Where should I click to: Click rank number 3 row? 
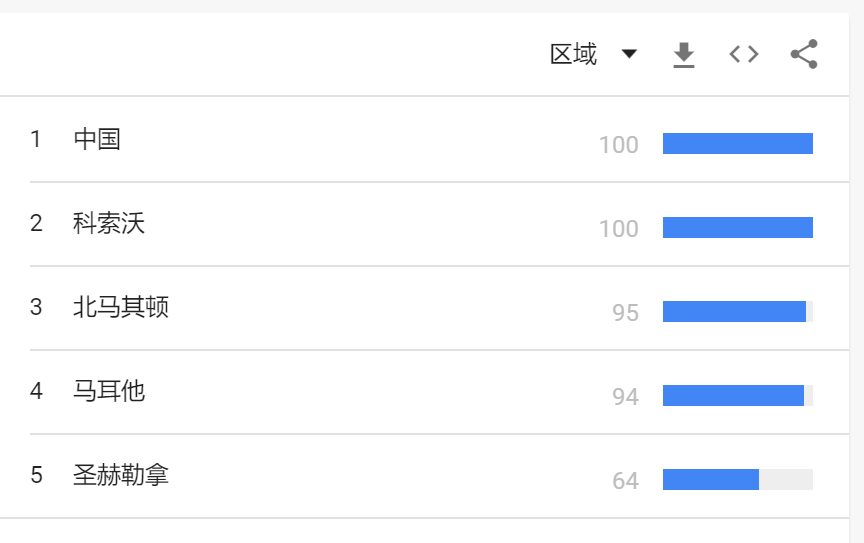click(x=439, y=307)
